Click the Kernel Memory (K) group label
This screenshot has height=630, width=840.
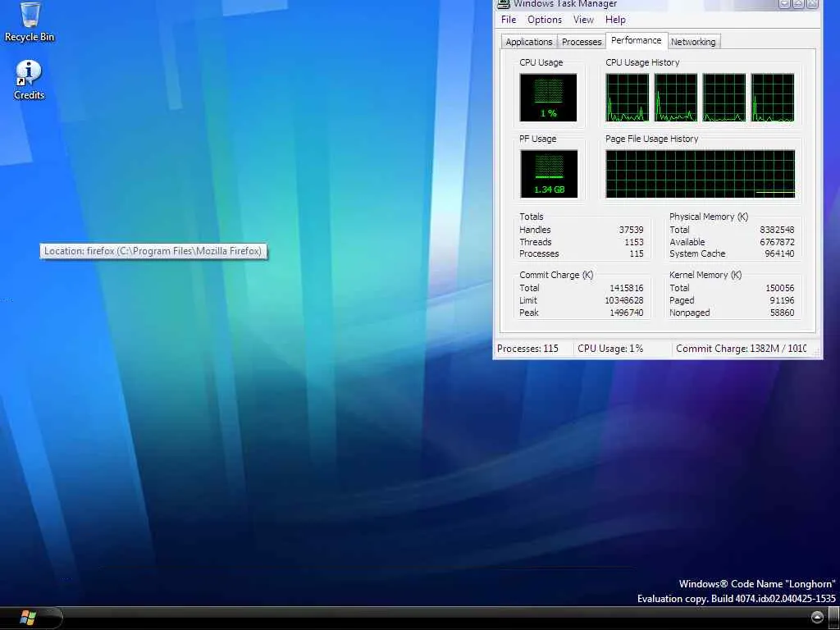[705, 275]
